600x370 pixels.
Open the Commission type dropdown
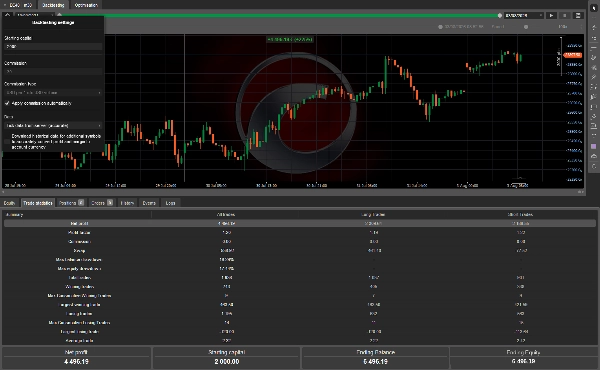(53, 93)
